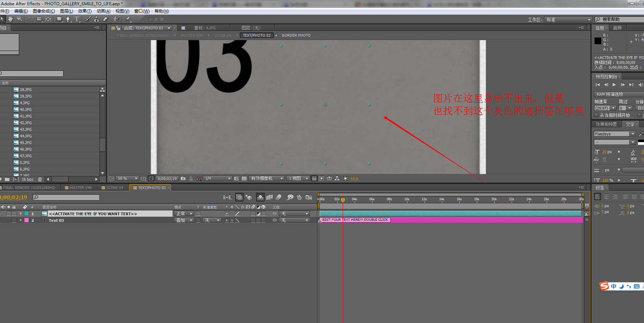Open font family Fixedsys dropdown
Screen dimensions: 644x323
pos(614,134)
